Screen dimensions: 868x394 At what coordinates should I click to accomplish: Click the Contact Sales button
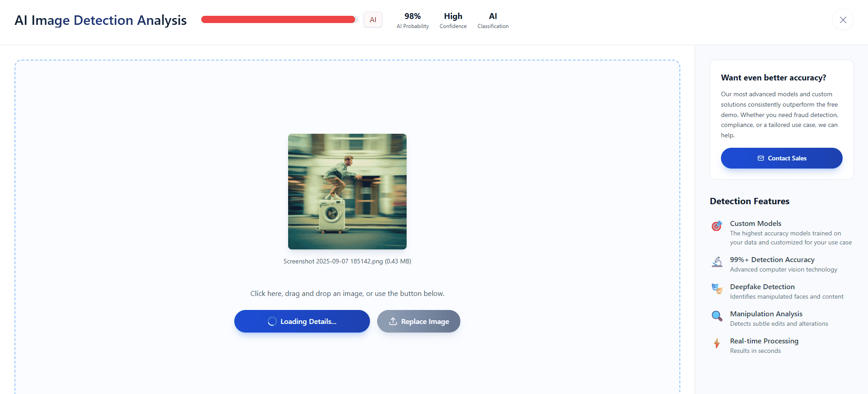(x=782, y=158)
